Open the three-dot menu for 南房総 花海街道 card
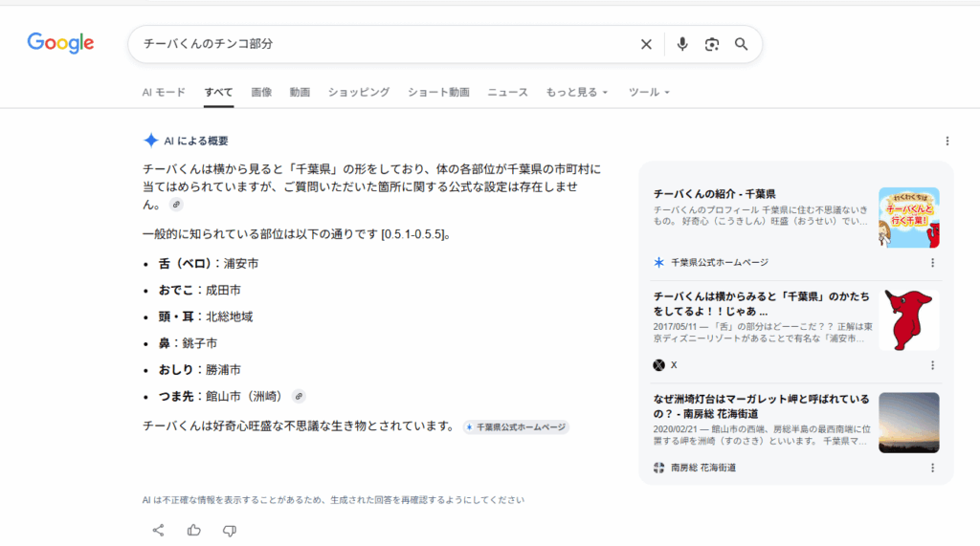This screenshot has width=980, height=546. coord(932,468)
